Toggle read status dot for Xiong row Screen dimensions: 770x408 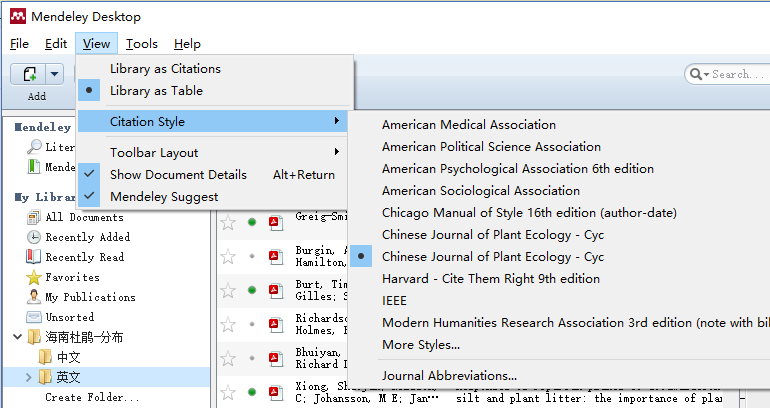252,392
